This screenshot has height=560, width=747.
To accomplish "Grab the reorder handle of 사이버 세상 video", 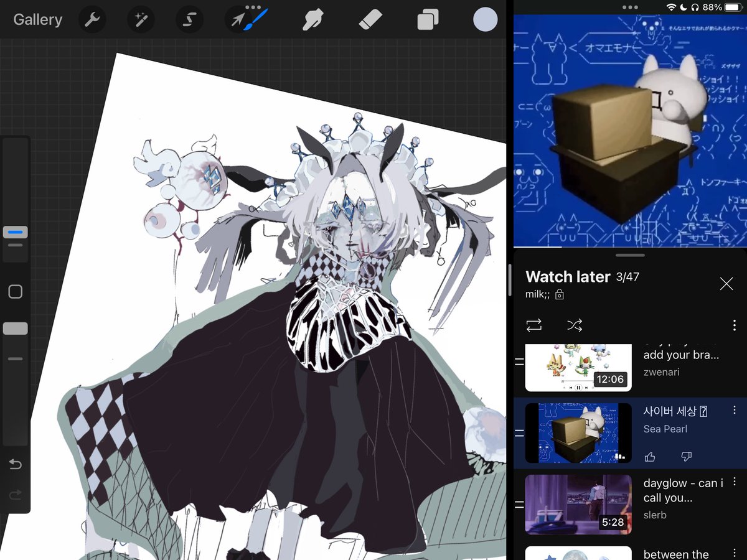I will 519,433.
